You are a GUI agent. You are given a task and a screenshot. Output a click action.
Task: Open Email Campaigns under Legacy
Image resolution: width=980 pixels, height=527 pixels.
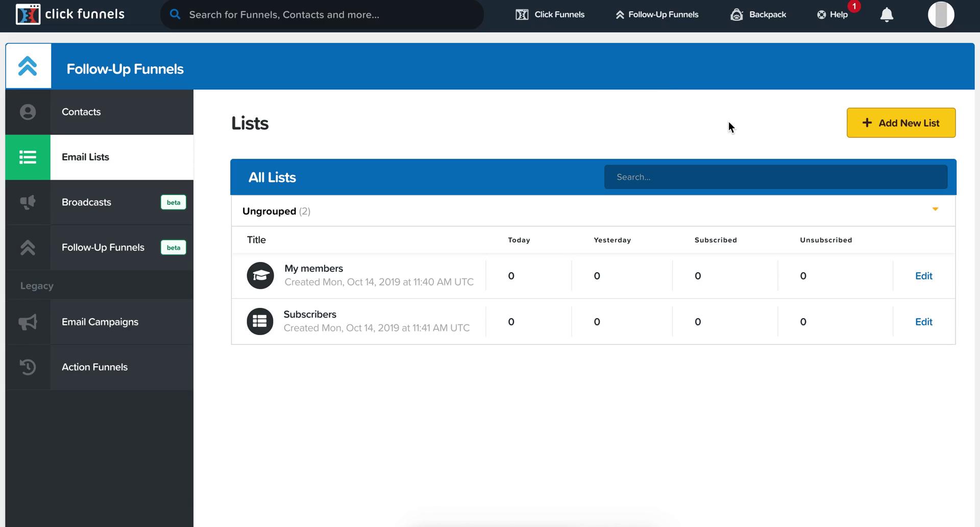pyautogui.click(x=100, y=322)
